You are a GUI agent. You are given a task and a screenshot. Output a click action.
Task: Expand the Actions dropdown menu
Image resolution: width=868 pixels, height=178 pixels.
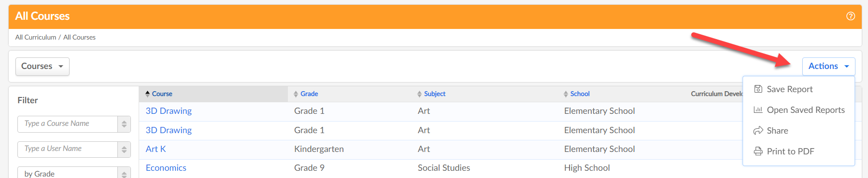829,67
